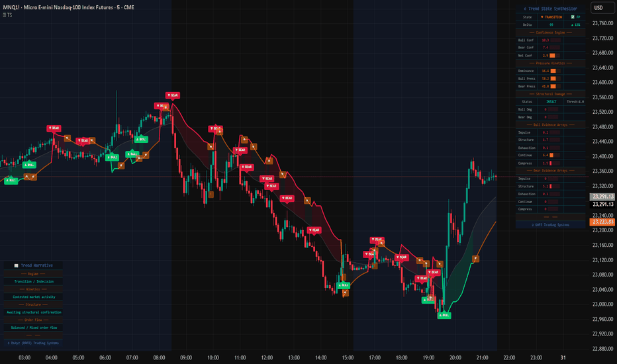Click the USD currency selector button

tap(598, 7)
